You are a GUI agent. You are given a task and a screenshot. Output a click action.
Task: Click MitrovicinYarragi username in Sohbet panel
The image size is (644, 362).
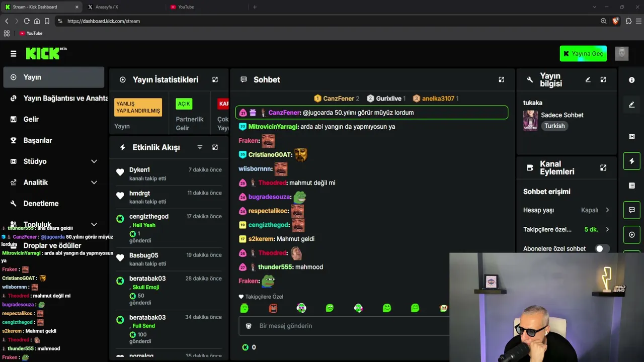coord(273,127)
